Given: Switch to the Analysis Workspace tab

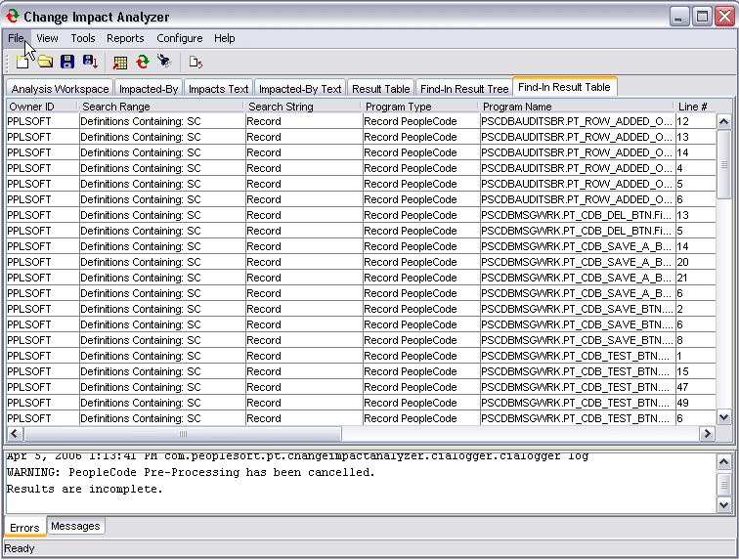Looking at the screenshot, I should pyautogui.click(x=60, y=89).
